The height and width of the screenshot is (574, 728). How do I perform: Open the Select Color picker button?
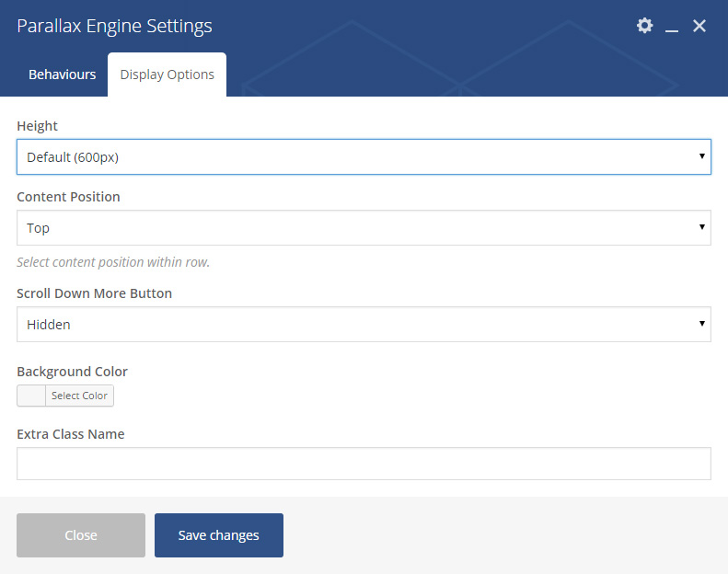(79, 396)
